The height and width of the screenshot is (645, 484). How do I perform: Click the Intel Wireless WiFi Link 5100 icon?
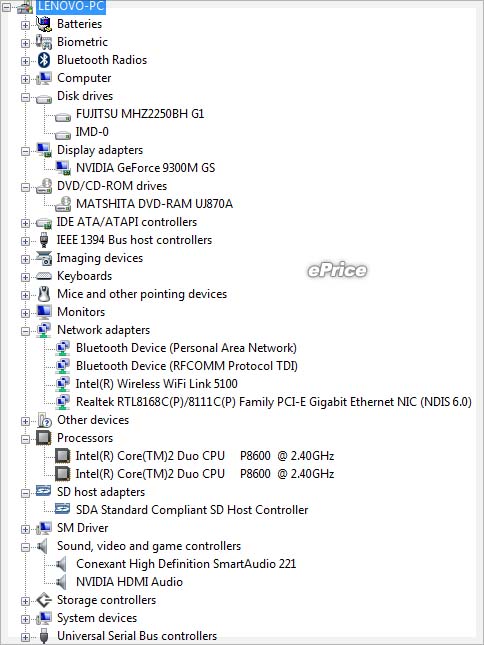click(63, 384)
